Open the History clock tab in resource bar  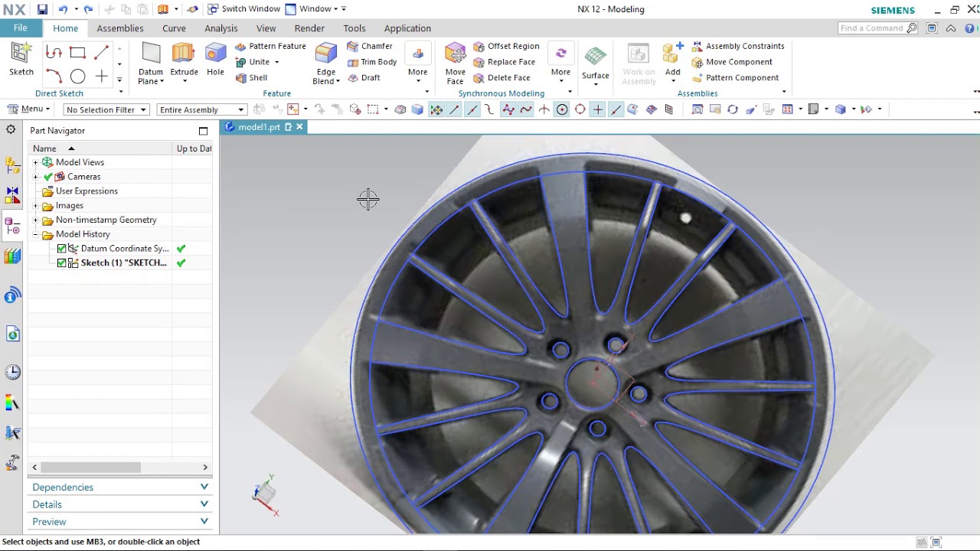coord(12,372)
